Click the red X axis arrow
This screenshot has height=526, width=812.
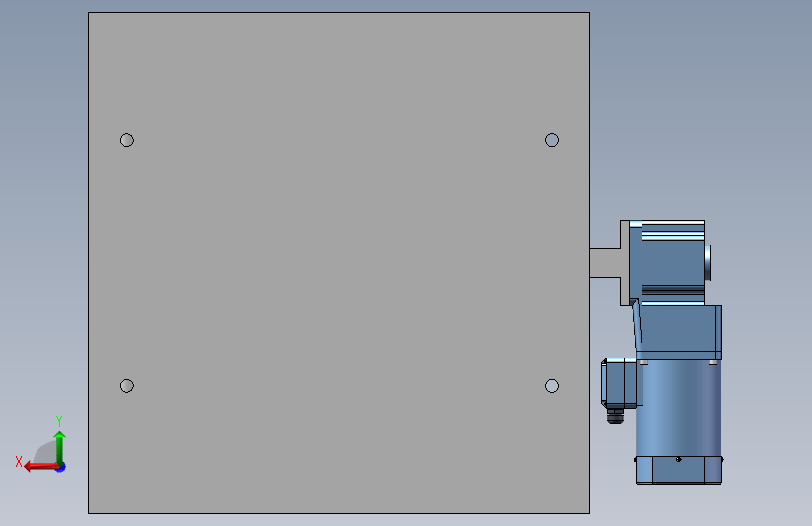pyautogui.click(x=41, y=467)
